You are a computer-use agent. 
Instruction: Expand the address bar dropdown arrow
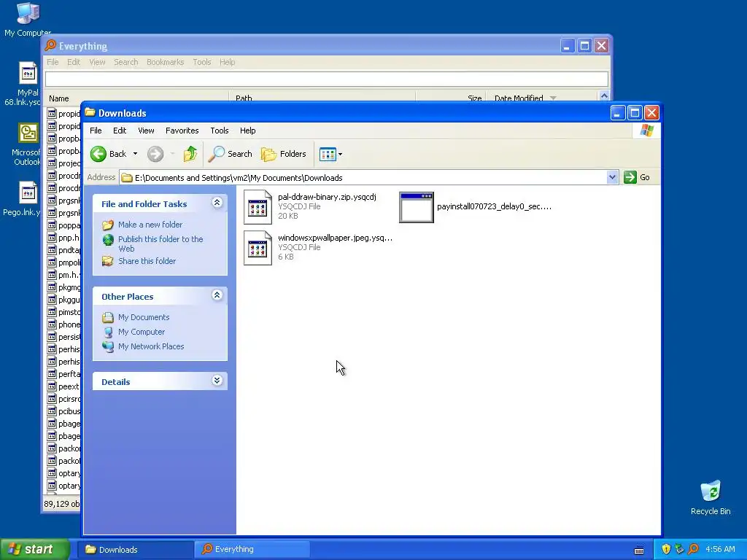(x=612, y=178)
